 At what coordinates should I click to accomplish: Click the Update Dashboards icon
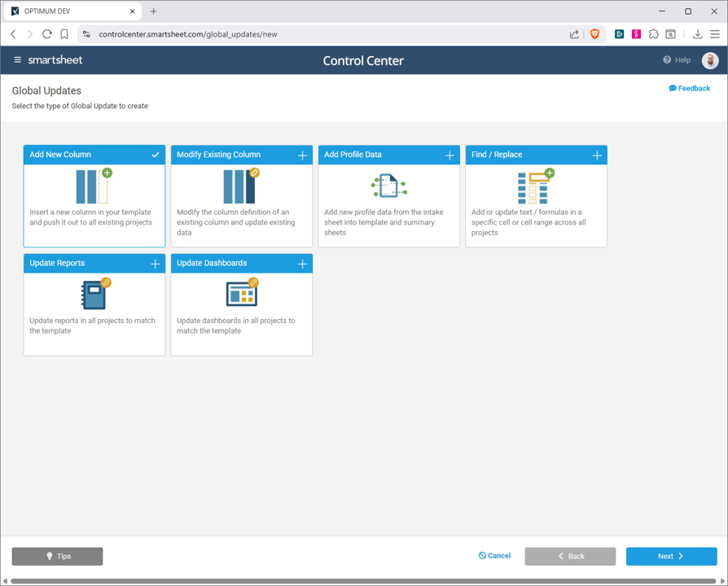(x=241, y=294)
